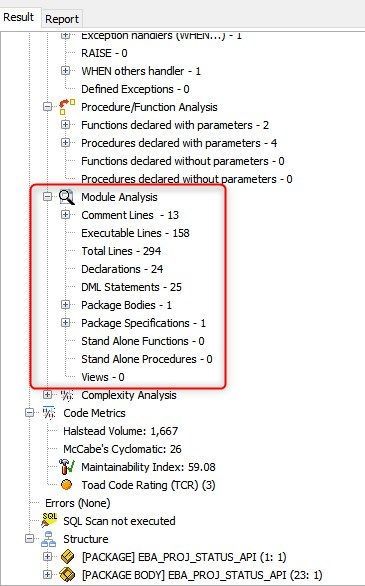
Task: Switch to the Result tab
Action: coord(19,18)
